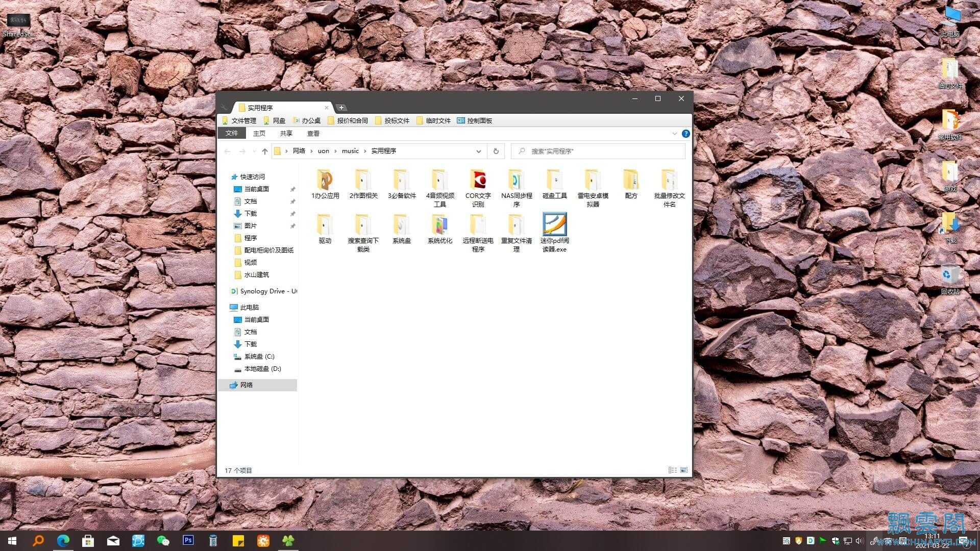Click the refresh button beside address bar
The width and height of the screenshot is (980, 551).
pyautogui.click(x=496, y=151)
